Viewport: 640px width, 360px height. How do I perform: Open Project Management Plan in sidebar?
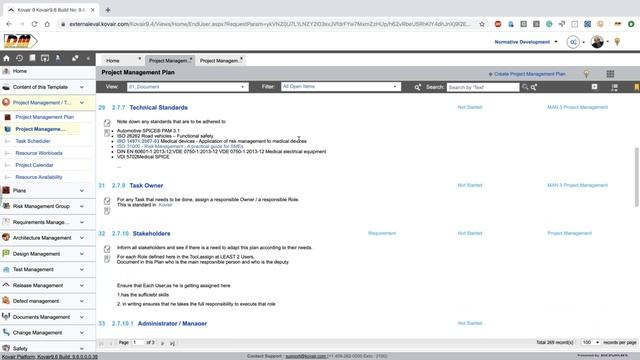point(44,117)
